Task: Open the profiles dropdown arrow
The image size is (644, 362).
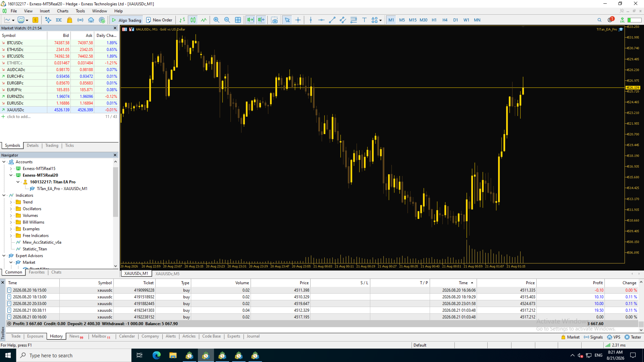Action: coord(27,20)
